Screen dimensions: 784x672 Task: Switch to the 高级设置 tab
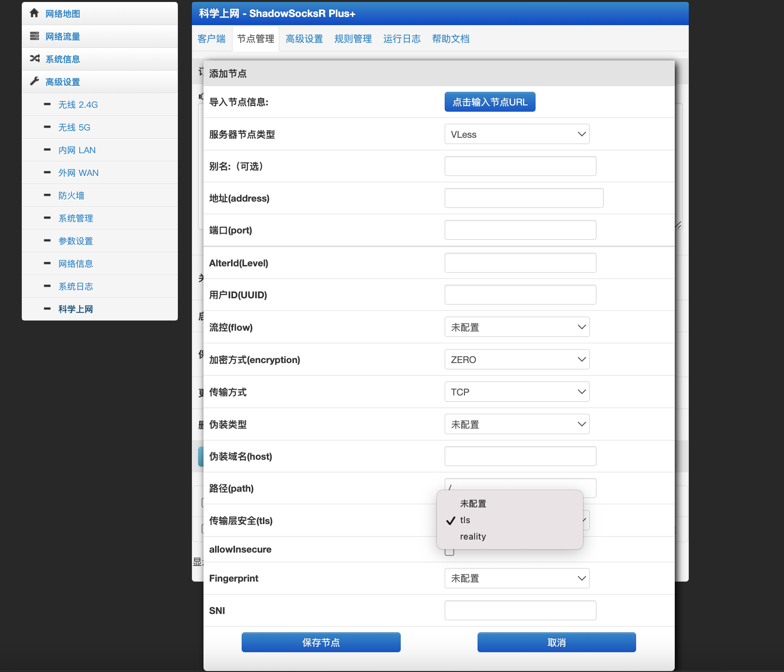click(x=305, y=39)
